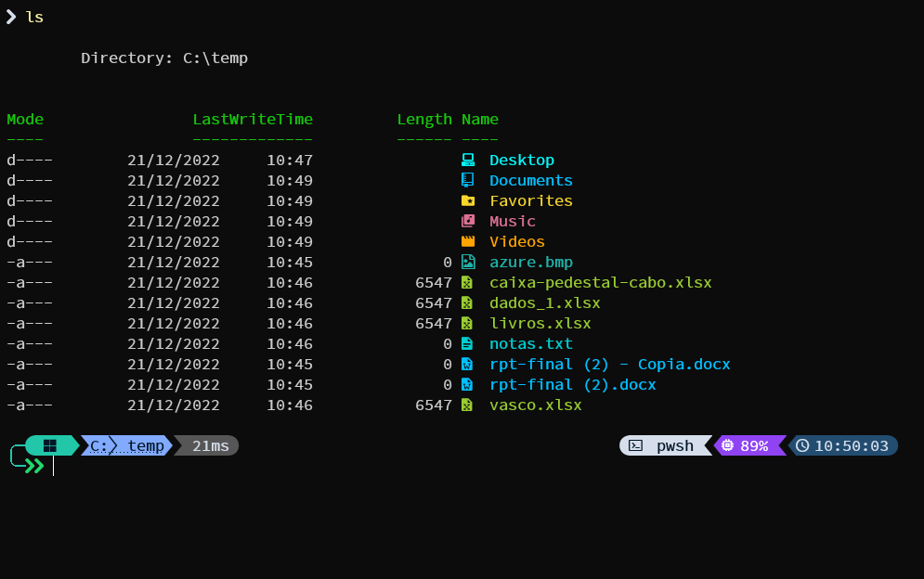Click the caixa-pedestal-cabo.xlsx spreadsheet icon

click(467, 283)
